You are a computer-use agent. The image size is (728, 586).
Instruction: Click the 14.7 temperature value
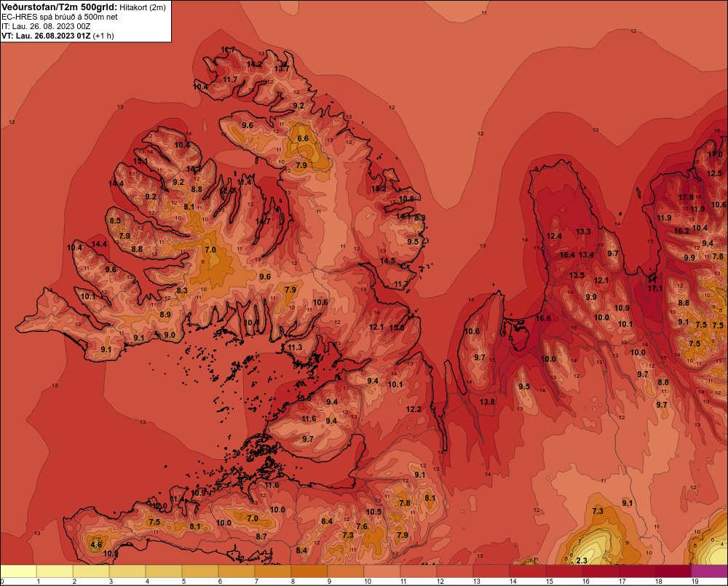click(263, 221)
